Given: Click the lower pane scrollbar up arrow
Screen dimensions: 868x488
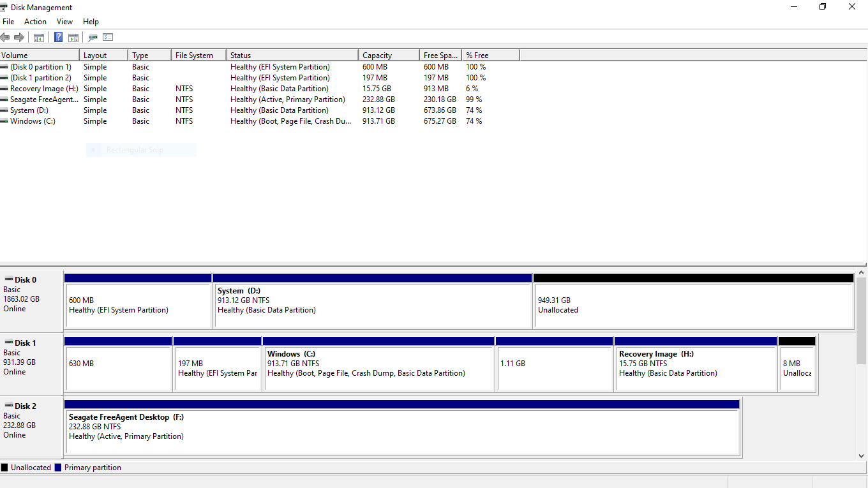Looking at the screenshot, I should (x=862, y=273).
